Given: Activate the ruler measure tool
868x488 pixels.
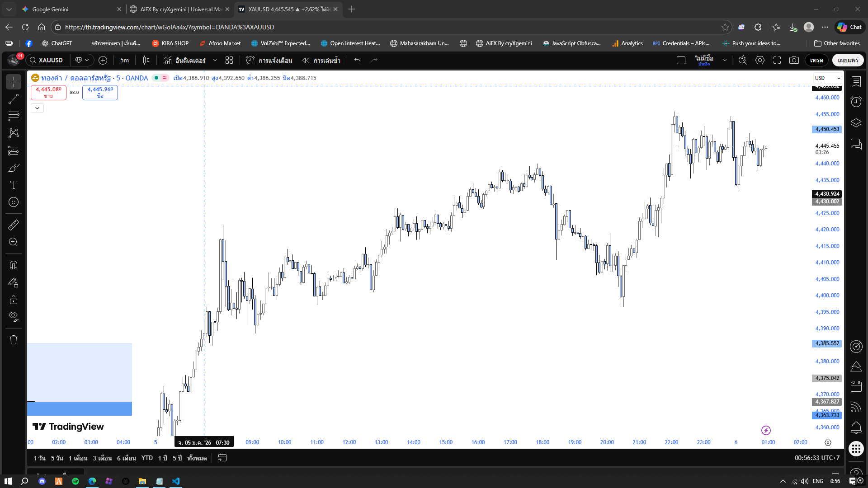Looking at the screenshot, I should pyautogui.click(x=14, y=225).
